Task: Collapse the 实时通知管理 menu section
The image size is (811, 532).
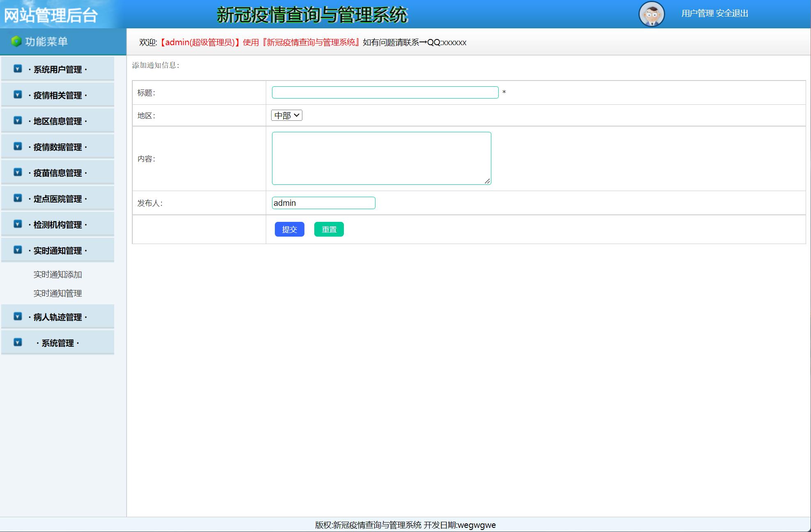Action: [x=58, y=250]
